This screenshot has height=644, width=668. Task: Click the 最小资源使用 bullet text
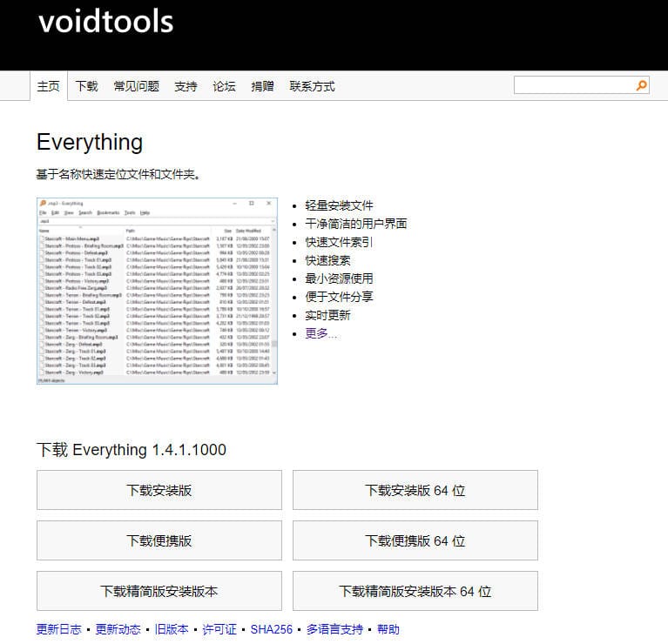(339, 278)
